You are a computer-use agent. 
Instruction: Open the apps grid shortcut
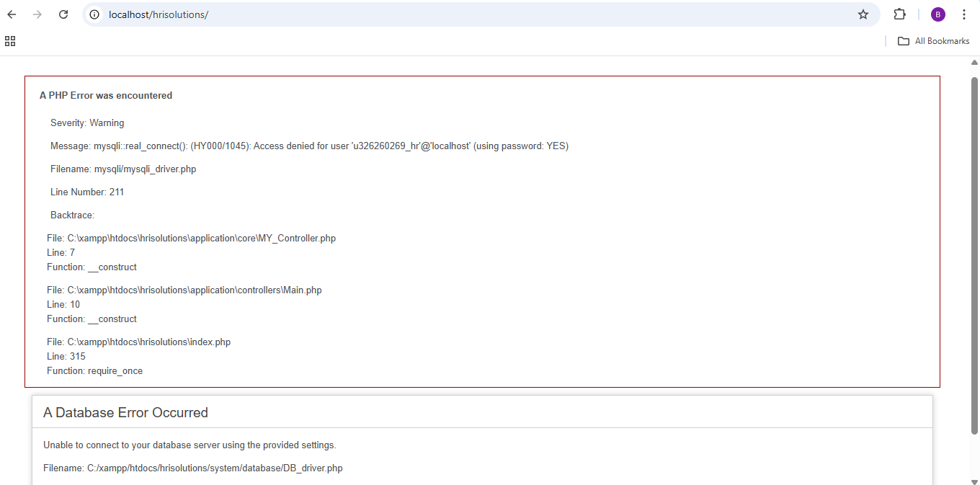point(10,41)
